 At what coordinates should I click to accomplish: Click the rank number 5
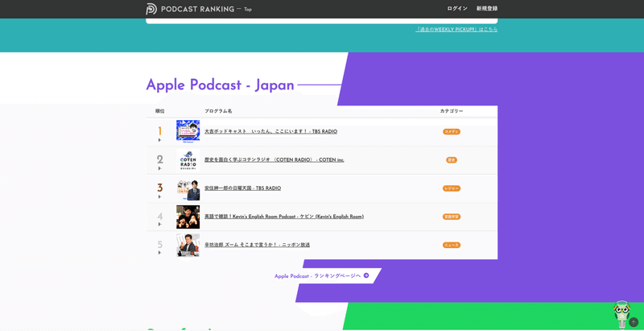(159, 244)
